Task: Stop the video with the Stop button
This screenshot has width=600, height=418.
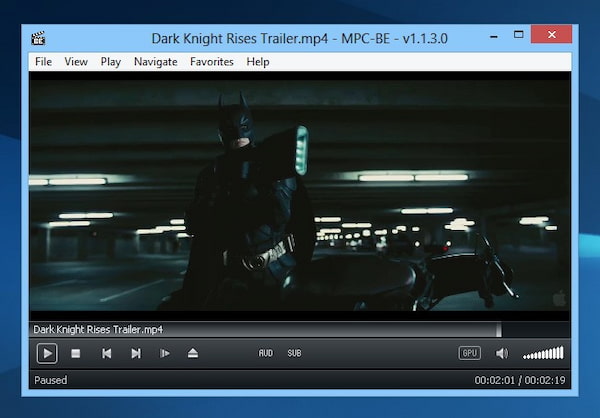Action: coord(76,353)
